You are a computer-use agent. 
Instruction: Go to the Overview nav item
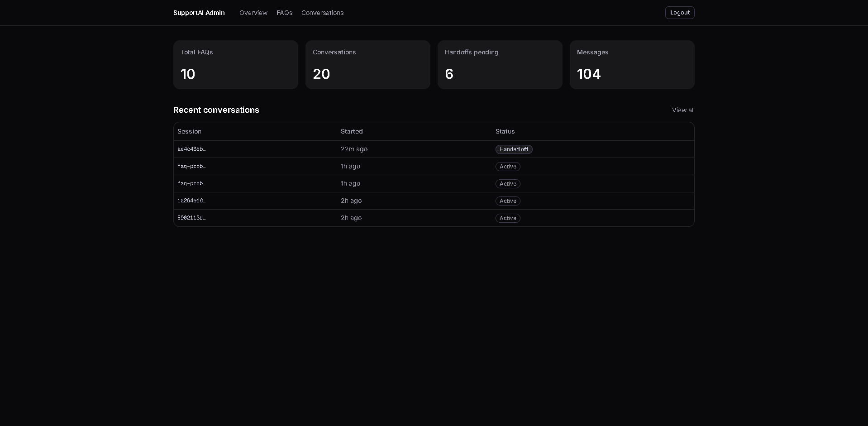(253, 13)
